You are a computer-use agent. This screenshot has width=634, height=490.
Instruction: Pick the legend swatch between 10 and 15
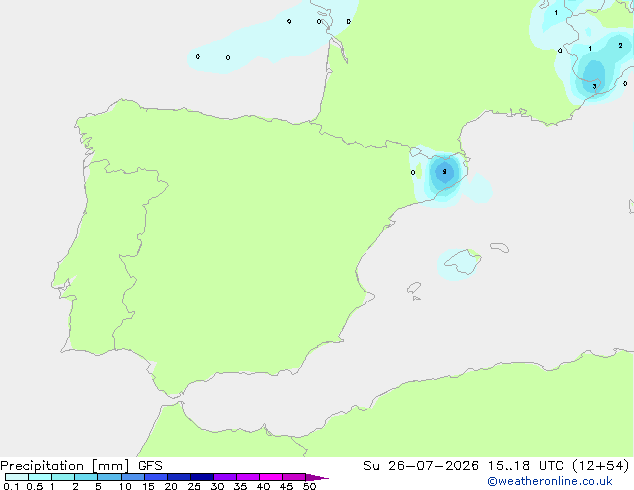[132, 477]
